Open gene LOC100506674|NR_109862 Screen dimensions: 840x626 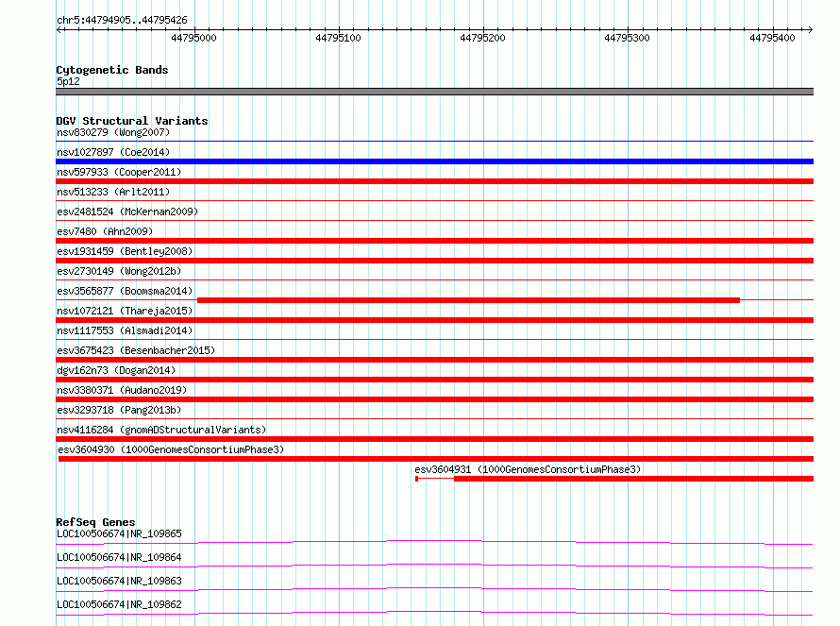click(119, 604)
